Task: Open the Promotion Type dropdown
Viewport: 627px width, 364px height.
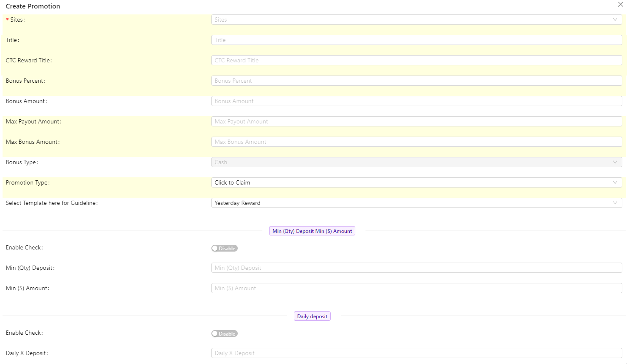Action: point(416,182)
